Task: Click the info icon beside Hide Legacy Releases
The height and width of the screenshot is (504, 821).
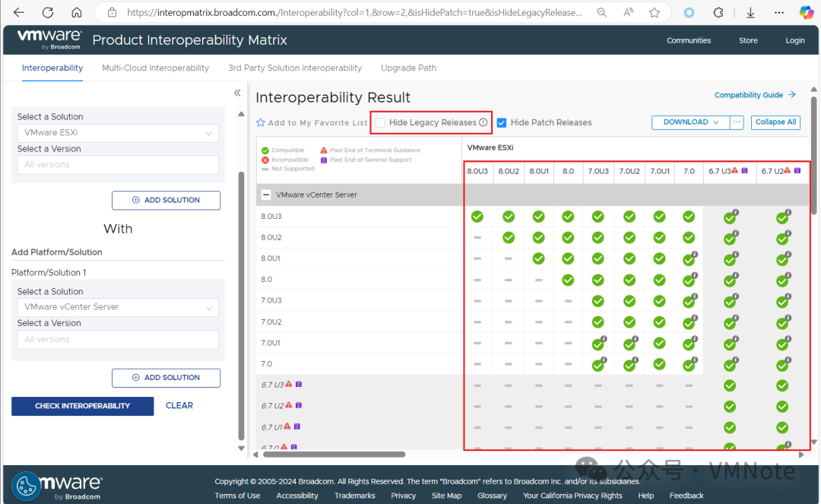Action: click(x=483, y=122)
